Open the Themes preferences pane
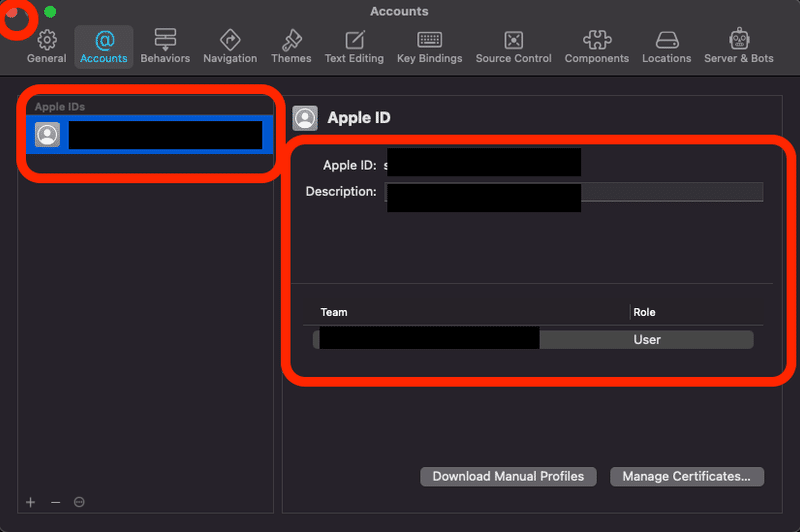This screenshot has height=532, width=800. [291, 47]
